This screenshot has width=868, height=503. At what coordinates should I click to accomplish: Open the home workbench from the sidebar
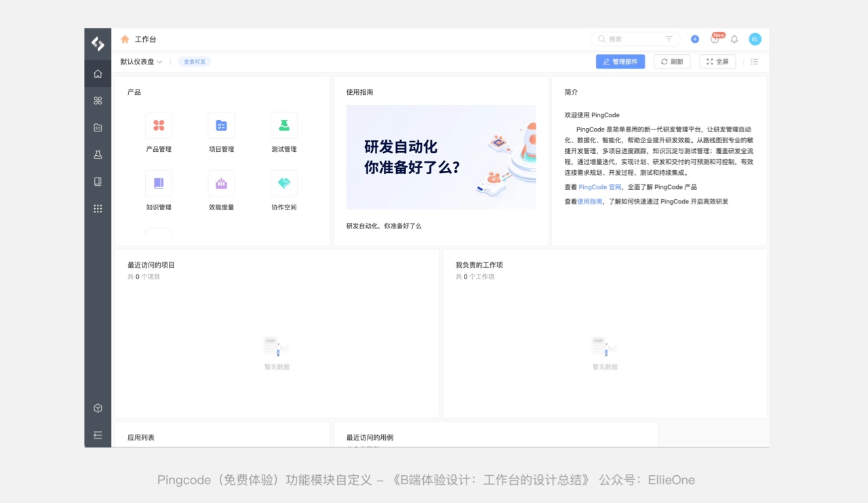(98, 74)
